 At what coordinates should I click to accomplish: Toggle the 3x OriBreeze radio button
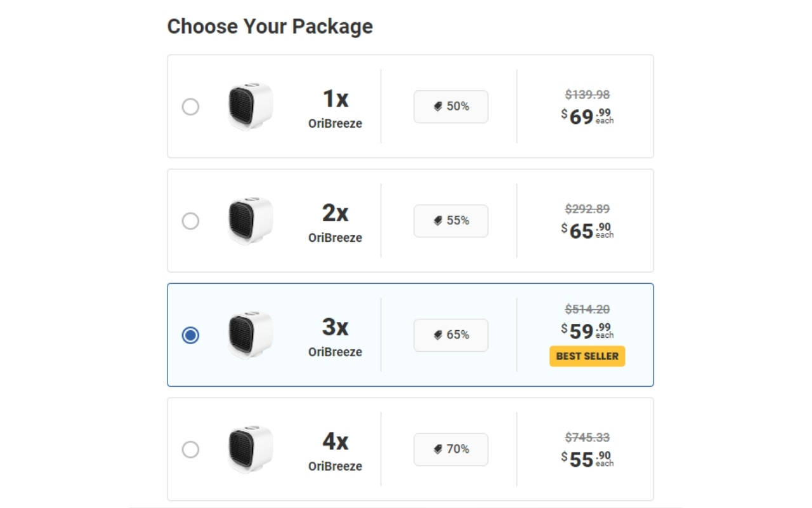(190, 335)
